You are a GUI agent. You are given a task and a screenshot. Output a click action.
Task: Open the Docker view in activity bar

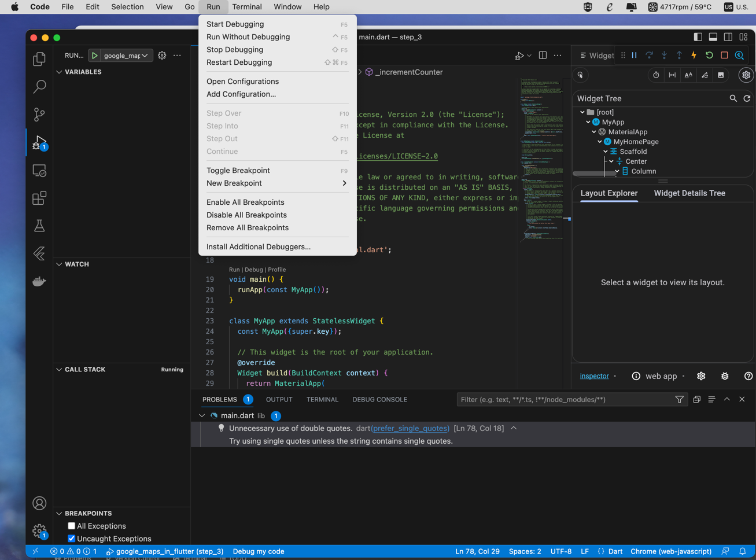[39, 282]
